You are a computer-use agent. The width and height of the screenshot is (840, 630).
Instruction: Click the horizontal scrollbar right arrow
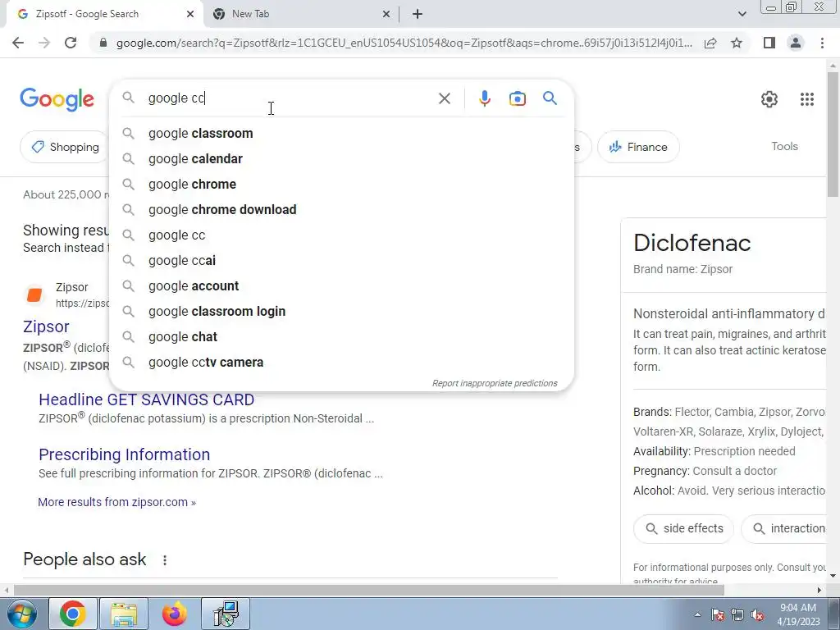point(819,590)
